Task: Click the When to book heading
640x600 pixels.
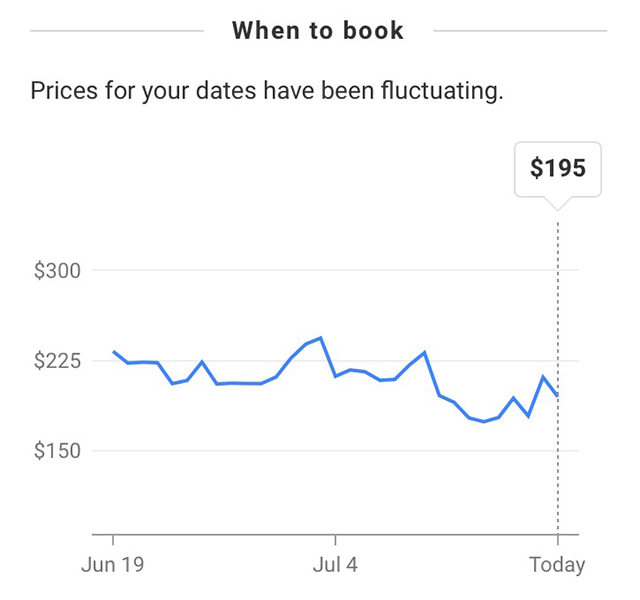Action: point(318,31)
